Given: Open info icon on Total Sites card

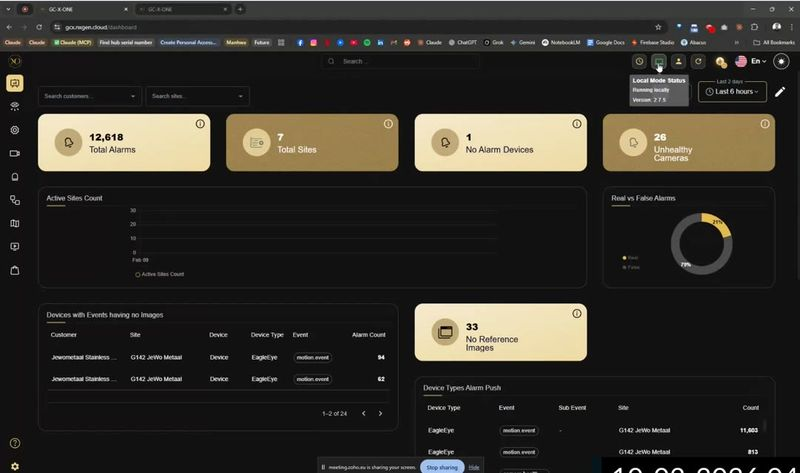Looking at the screenshot, I should 388,123.
